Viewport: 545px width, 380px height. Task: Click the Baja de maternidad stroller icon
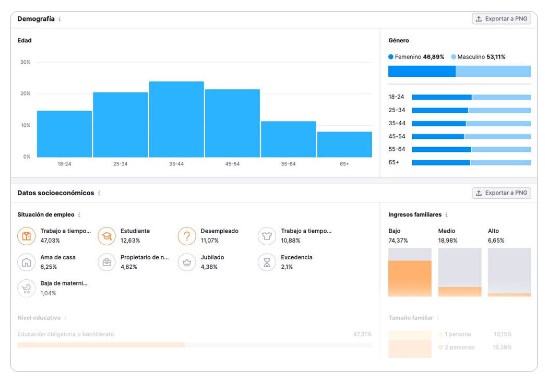click(x=26, y=288)
